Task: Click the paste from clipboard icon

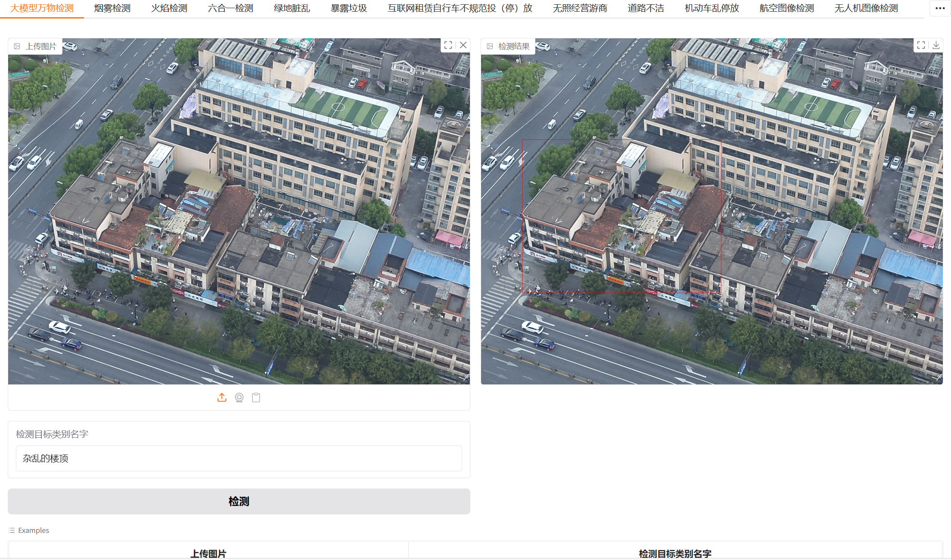Action: [256, 397]
